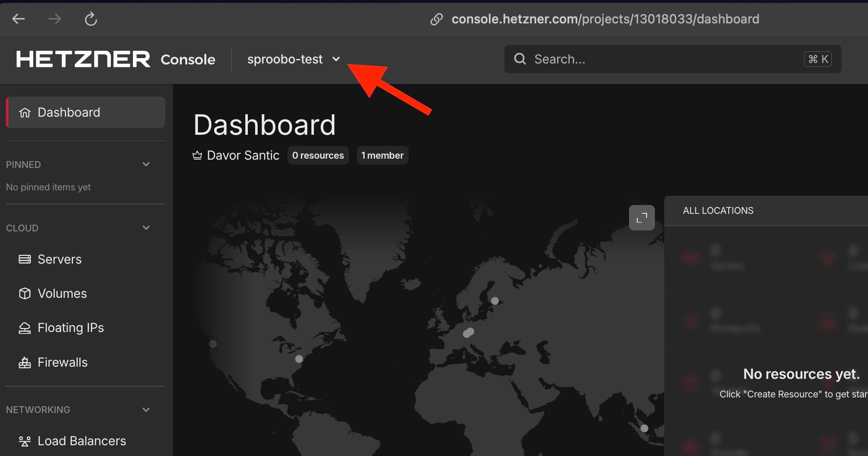Screen dimensions: 868x456
Task: Open the sproobo-test project dropdown
Action: tap(293, 59)
